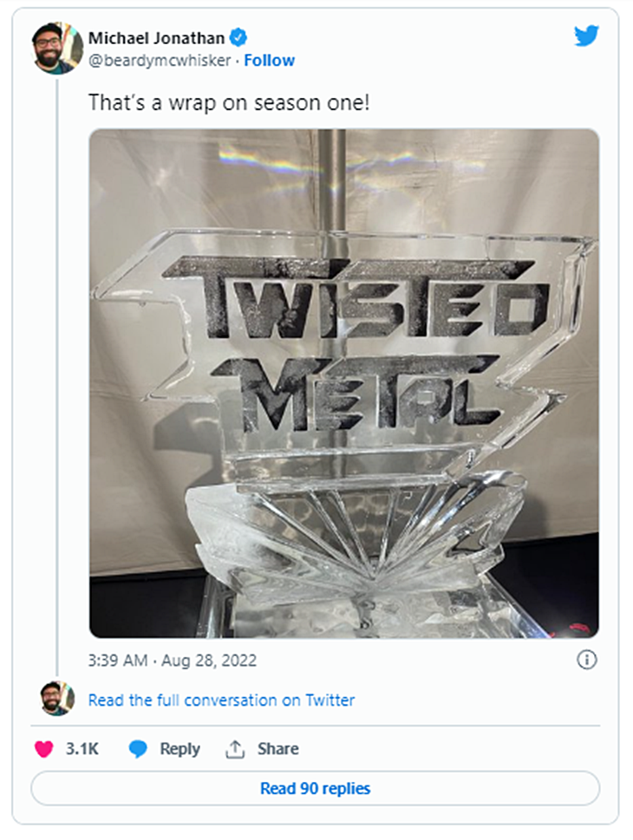Click the blue reply bubble icon
633x840 pixels.
(x=138, y=749)
